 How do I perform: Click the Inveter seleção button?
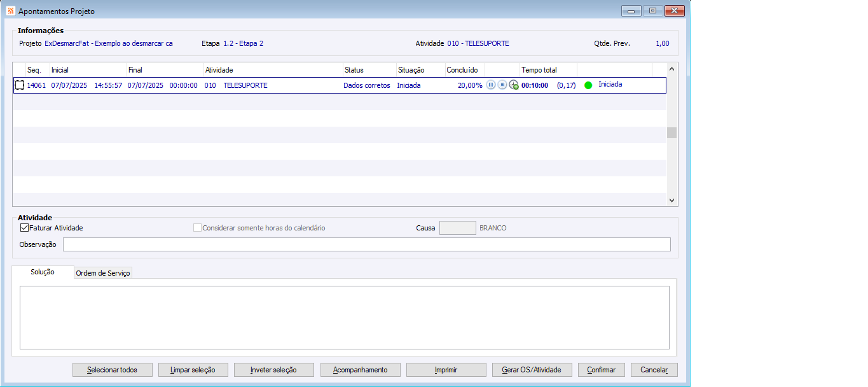tap(273, 370)
